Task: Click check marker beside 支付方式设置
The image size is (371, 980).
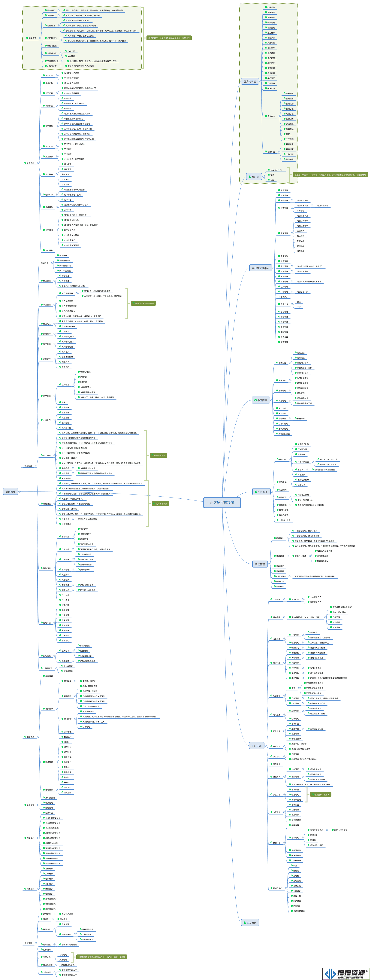Action: point(46,61)
